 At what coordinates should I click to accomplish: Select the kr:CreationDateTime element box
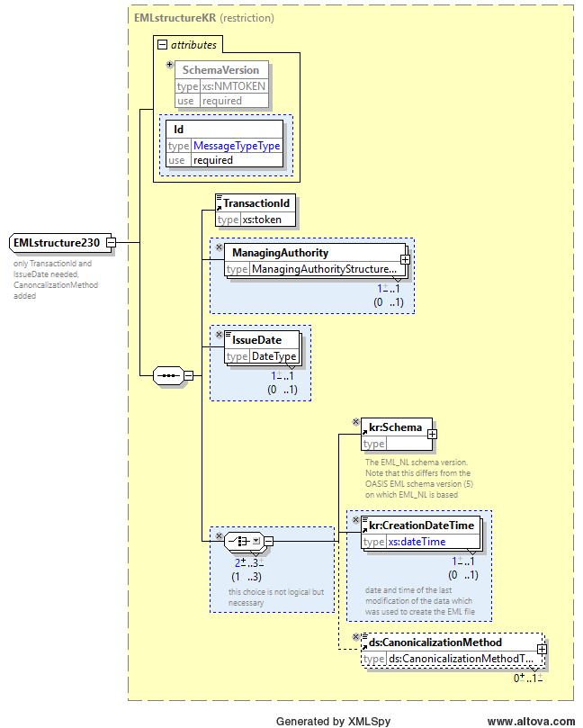pyautogui.click(x=420, y=533)
